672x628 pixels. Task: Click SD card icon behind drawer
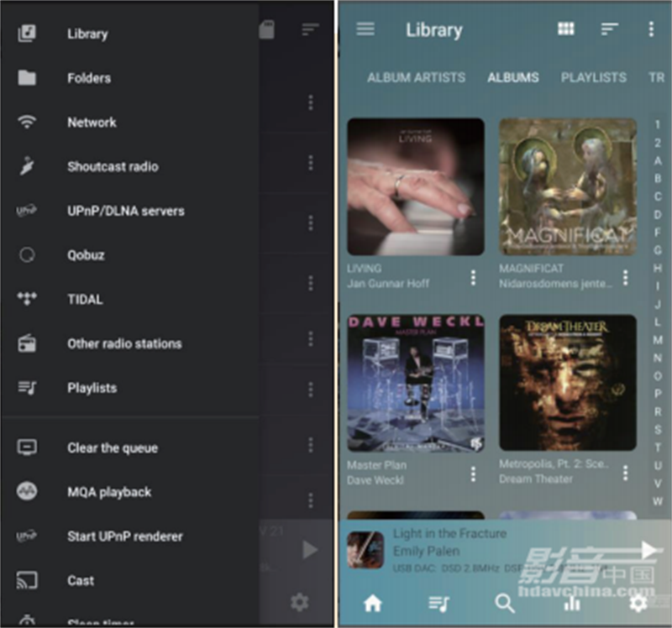click(266, 29)
